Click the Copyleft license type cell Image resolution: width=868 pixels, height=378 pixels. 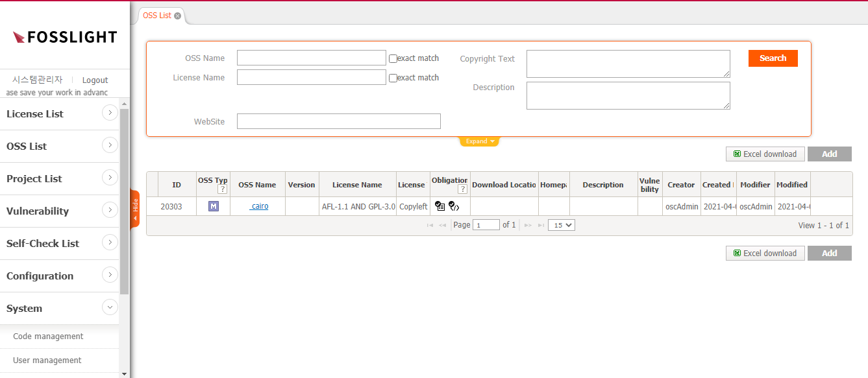413,207
